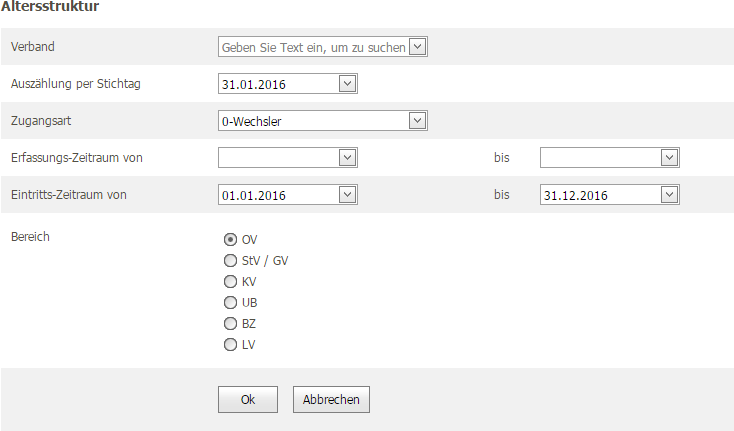Open the Zugangsart dropdown arrow
Image resolution: width=734 pixels, height=431 pixels.
(x=417, y=121)
